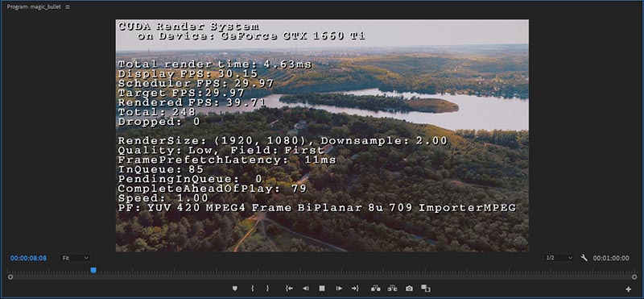Open the Fit zoom level dropdown

(75, 258)
